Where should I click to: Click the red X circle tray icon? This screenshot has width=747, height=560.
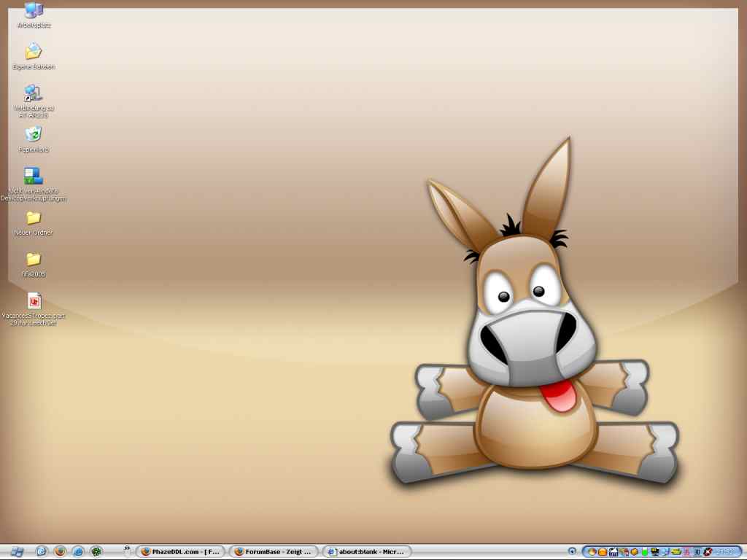click(x=708, y=552)
